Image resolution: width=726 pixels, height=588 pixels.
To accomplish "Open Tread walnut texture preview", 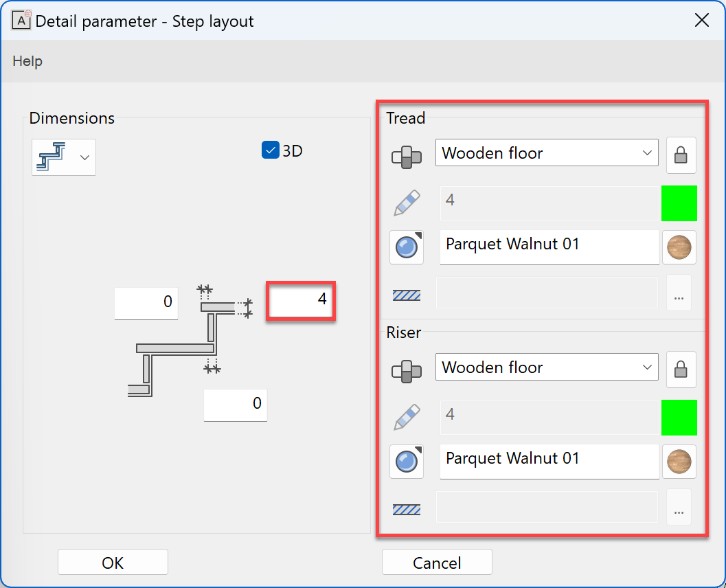I will (x=679, y=247).
